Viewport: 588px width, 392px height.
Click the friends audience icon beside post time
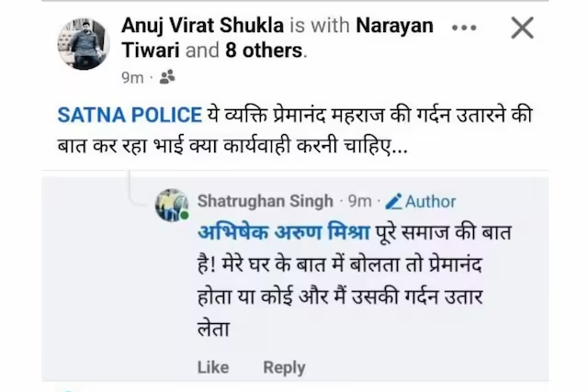[166, 78]
